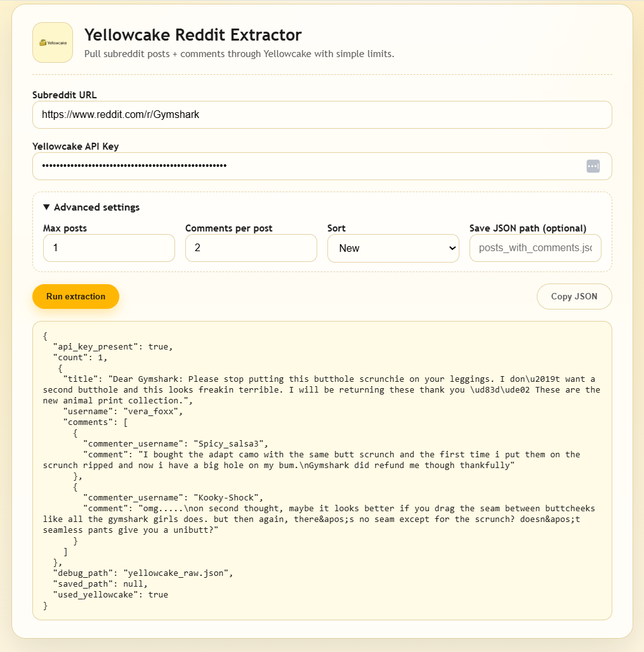Click the "used_yellowcake": true line
644x652 pixels.
(110, 595)
